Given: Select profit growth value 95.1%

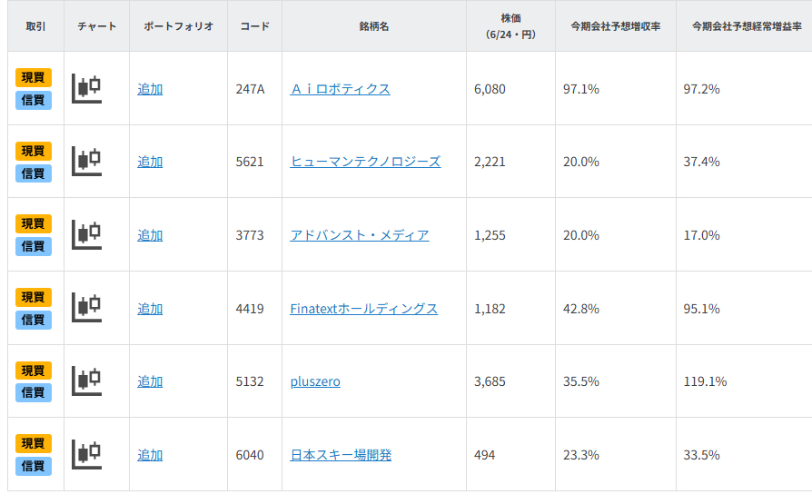Looking at the screenshot, I should pyautogui.click(x=702, y=309).
